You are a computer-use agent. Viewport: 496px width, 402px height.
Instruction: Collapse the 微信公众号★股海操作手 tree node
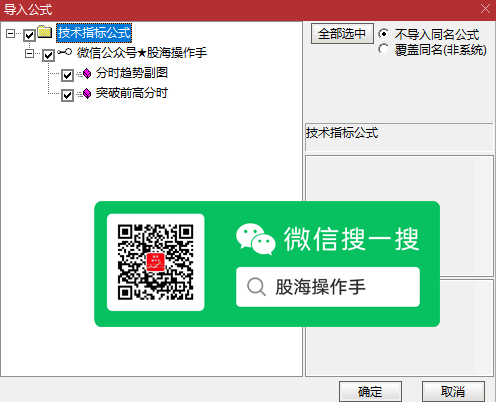30,53
